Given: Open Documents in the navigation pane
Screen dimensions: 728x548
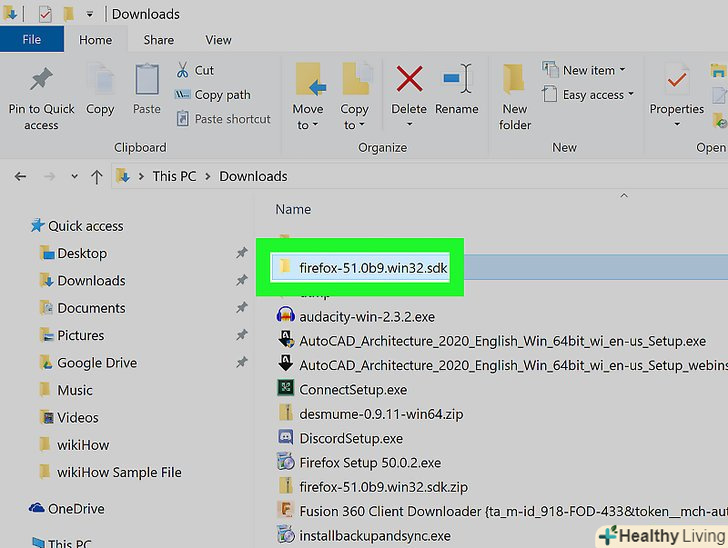Looking at the screenshot, I should click(x=83, y=308).
